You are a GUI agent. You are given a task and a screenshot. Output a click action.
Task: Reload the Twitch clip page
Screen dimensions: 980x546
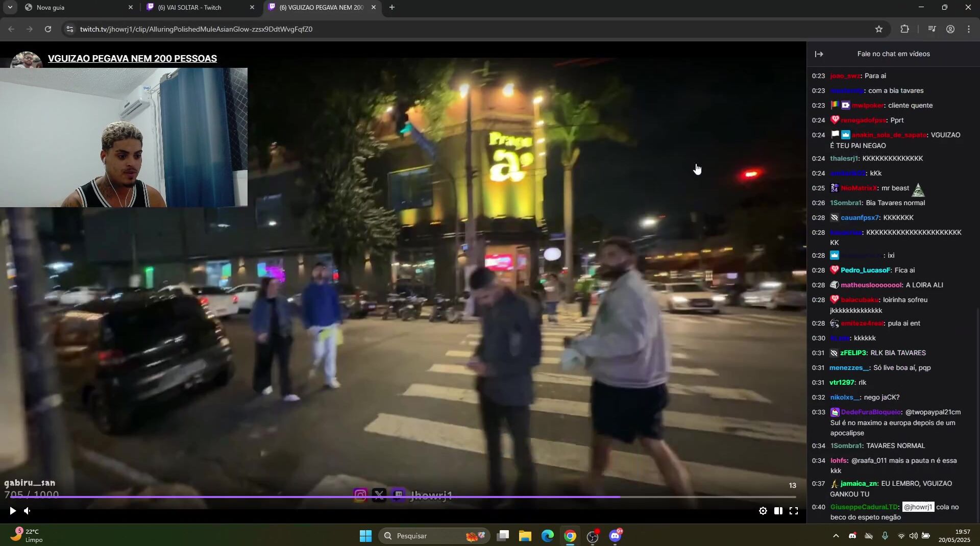coord(48,29)
